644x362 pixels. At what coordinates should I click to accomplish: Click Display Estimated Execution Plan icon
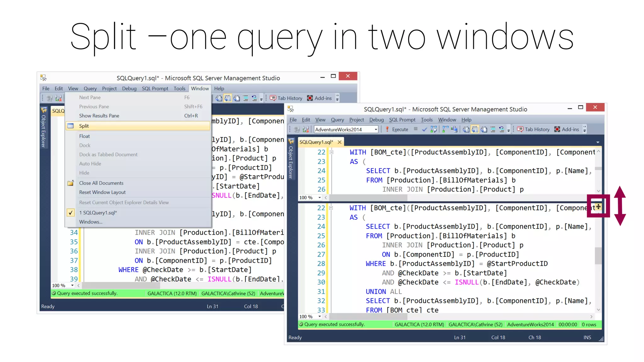click(x=434, y=129)
